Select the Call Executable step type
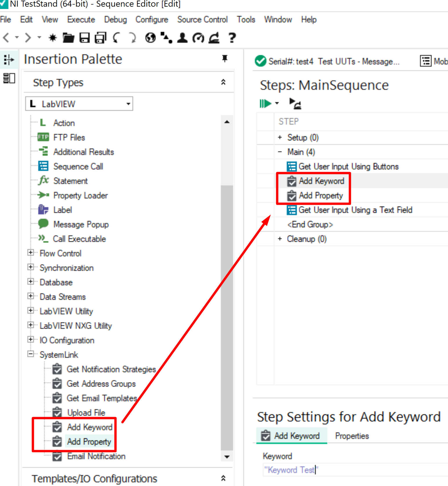 coord(79,239)
